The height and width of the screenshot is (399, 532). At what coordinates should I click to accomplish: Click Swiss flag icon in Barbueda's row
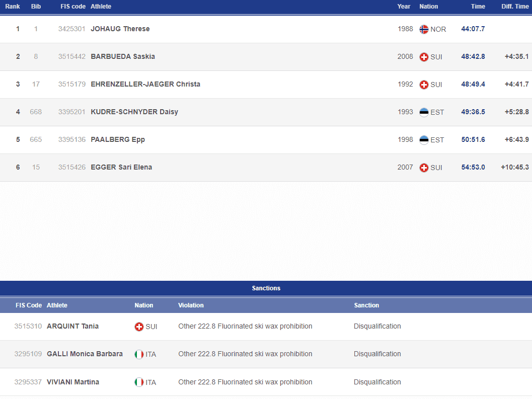coord(424,57)
